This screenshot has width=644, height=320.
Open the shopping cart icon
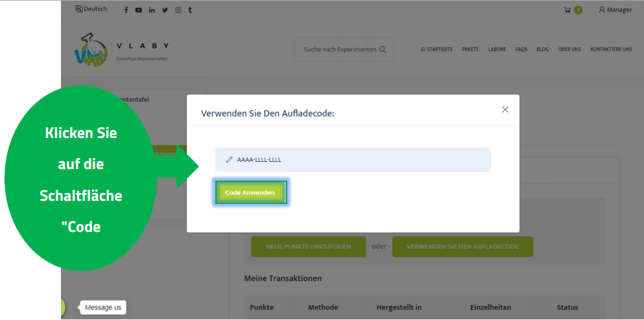coord(567,10)
